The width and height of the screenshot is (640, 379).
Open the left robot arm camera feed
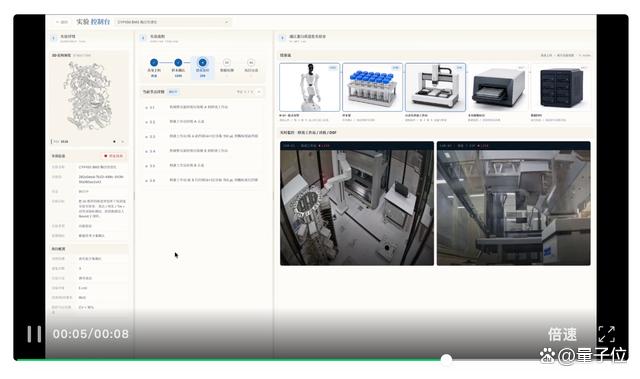pos(357,203)
